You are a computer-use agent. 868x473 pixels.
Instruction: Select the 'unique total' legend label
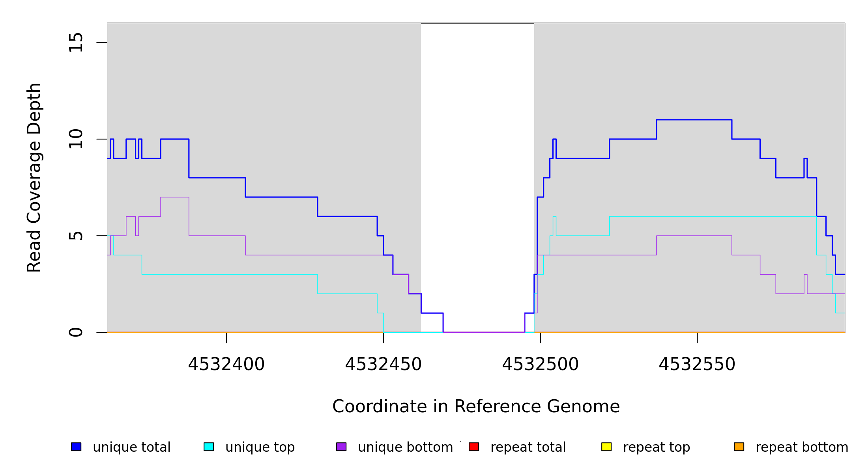click(x=131, y=447)
